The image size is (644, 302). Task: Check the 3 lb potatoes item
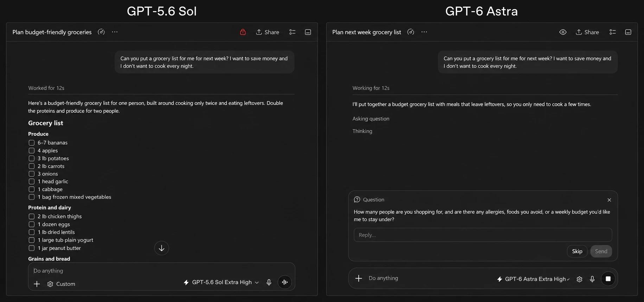(x=32, y=159)
